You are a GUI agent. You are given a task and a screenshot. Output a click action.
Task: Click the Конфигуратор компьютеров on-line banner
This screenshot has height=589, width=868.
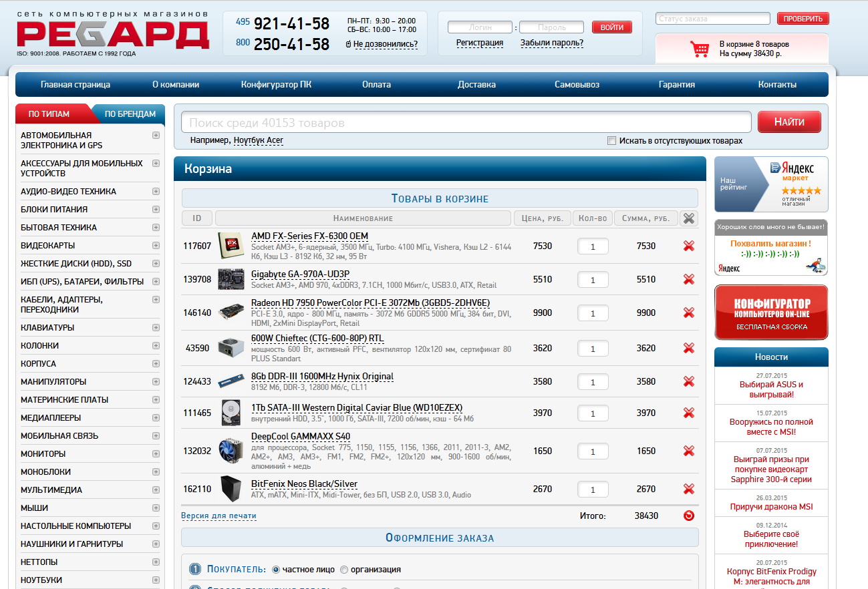pyautogui.click(x=771, y=313)
